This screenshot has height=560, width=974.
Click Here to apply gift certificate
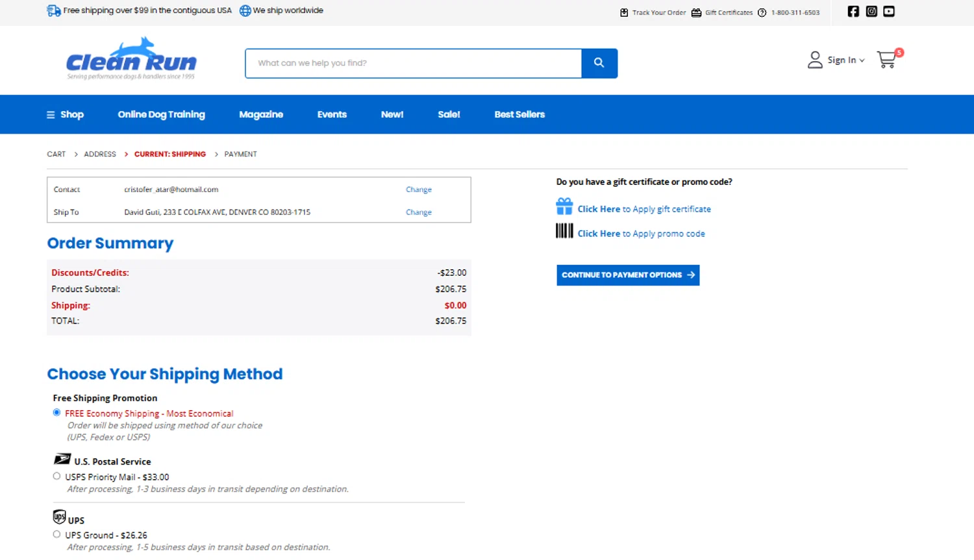coord(644,209)
